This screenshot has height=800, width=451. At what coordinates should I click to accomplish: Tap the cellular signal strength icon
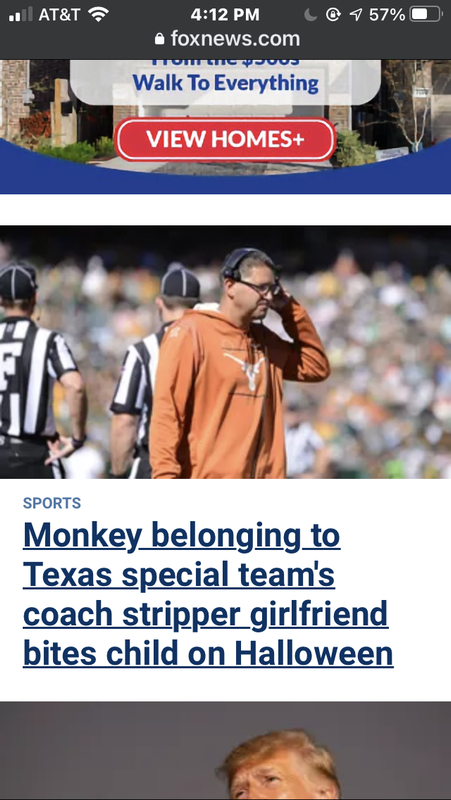point(21,14)
